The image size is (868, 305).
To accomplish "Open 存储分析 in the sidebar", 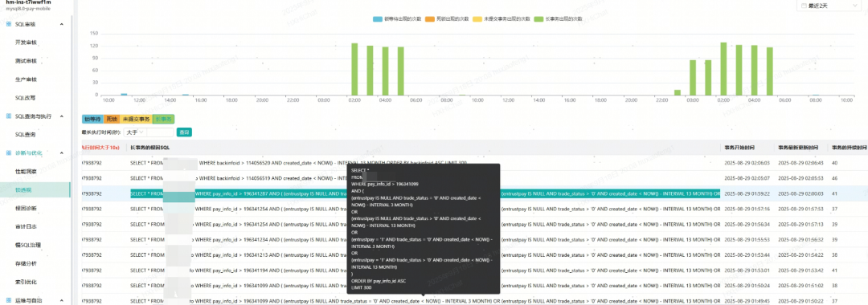I will (x=26, y=263).
